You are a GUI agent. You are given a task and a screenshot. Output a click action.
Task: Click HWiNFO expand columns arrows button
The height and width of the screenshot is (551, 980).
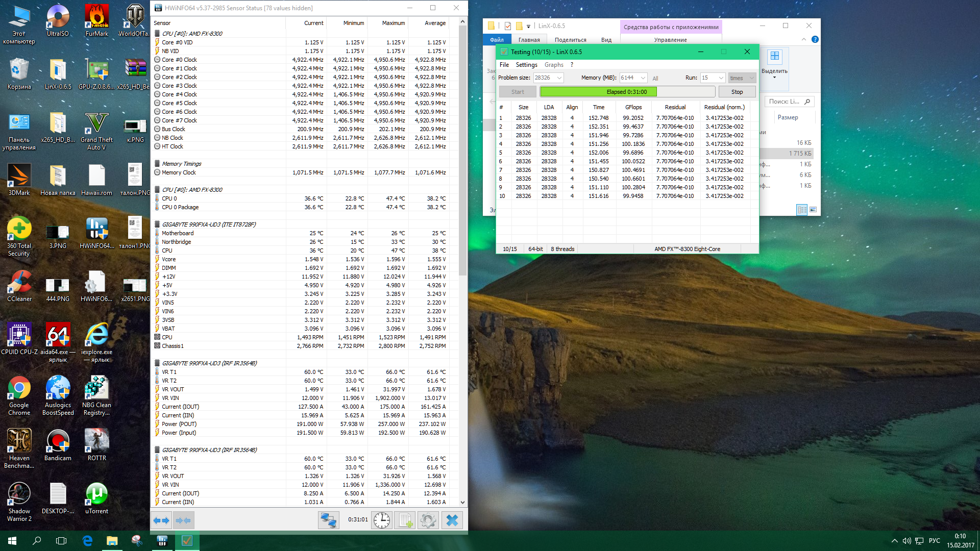[161, 520]
